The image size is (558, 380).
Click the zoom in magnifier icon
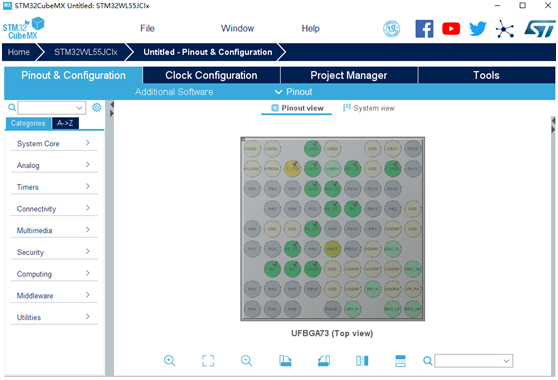pyautogui.click(x=169, y=361)
